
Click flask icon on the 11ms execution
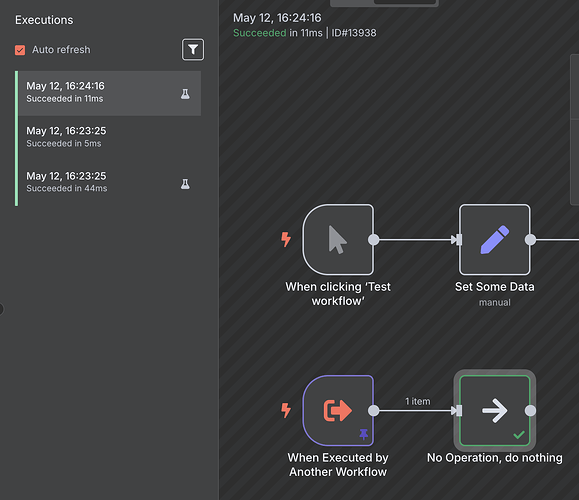point(185,94)
